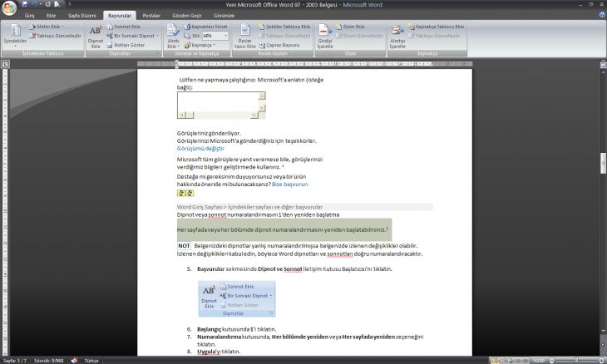
Task: Click the scroll down arrow of vertical scrollbar
Action: click(x=603, y=331)
